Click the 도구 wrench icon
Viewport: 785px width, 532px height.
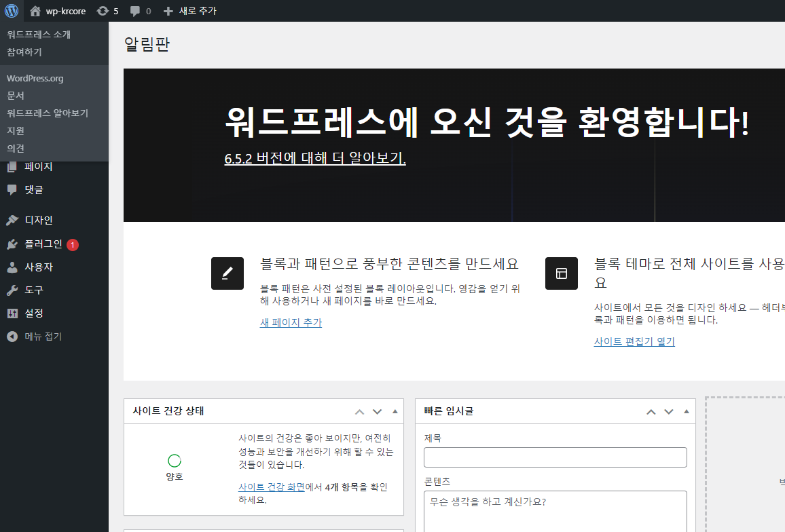(12, 290)
